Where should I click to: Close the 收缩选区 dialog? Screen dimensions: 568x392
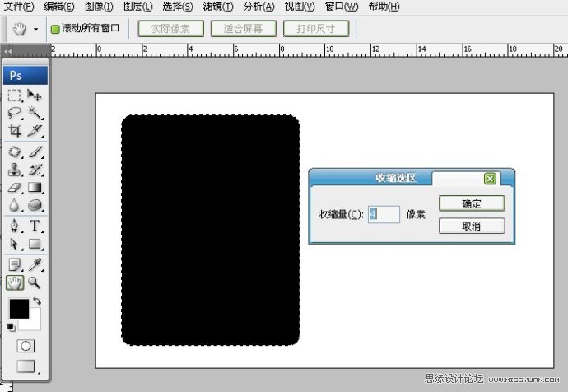coord(490,179)
